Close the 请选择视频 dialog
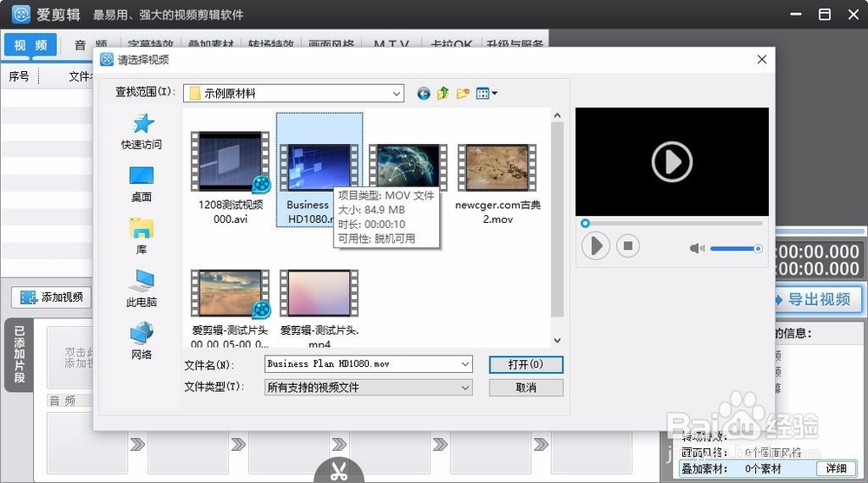The height and width of the screenshot is (483, 868). (762, 59)
